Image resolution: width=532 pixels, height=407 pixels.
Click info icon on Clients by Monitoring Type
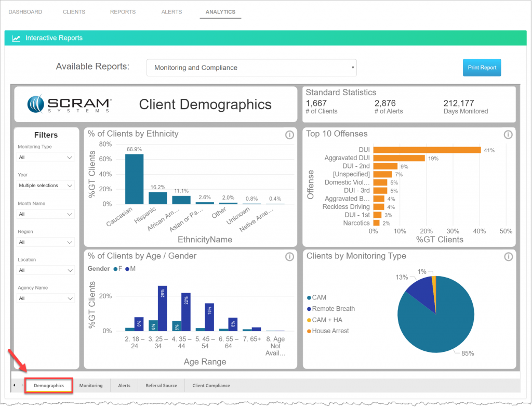(x=508, y=256)
